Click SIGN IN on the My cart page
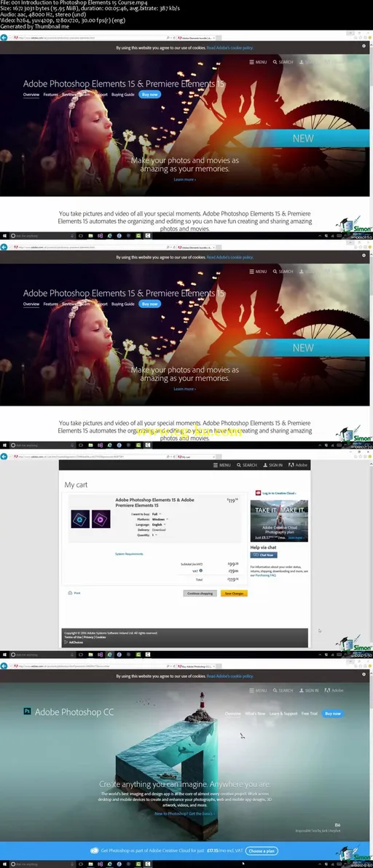 [273, 465]
